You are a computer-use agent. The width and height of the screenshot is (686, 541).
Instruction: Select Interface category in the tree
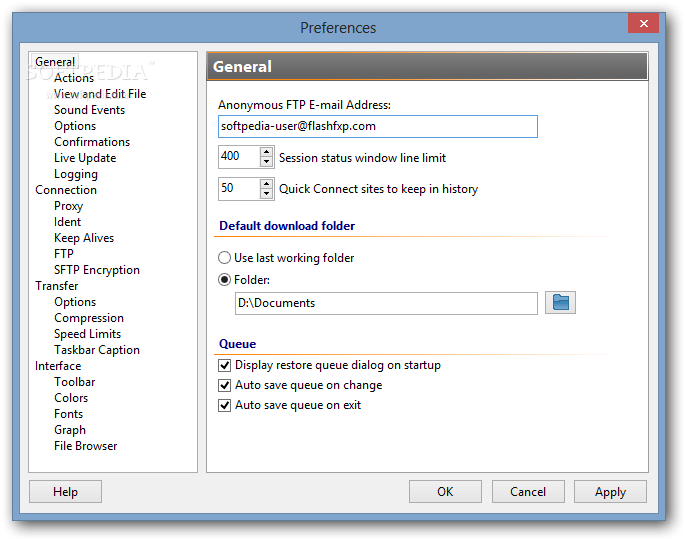coord(58,366)
